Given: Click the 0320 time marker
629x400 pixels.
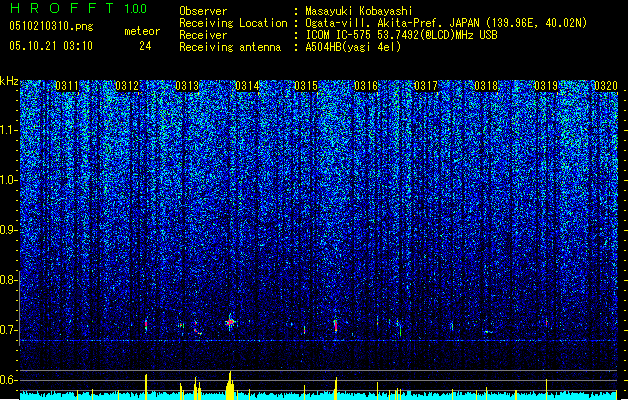Looking at the screenshot, I should tap(606, 86).
